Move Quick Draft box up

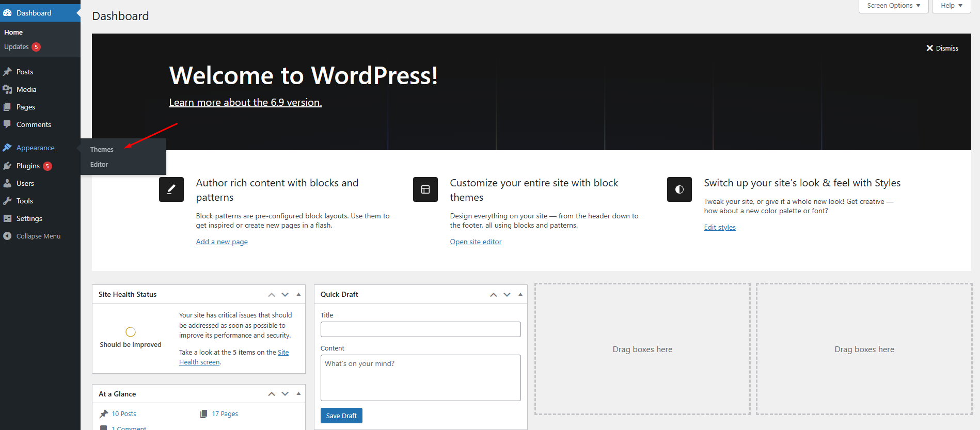(494, 294)
